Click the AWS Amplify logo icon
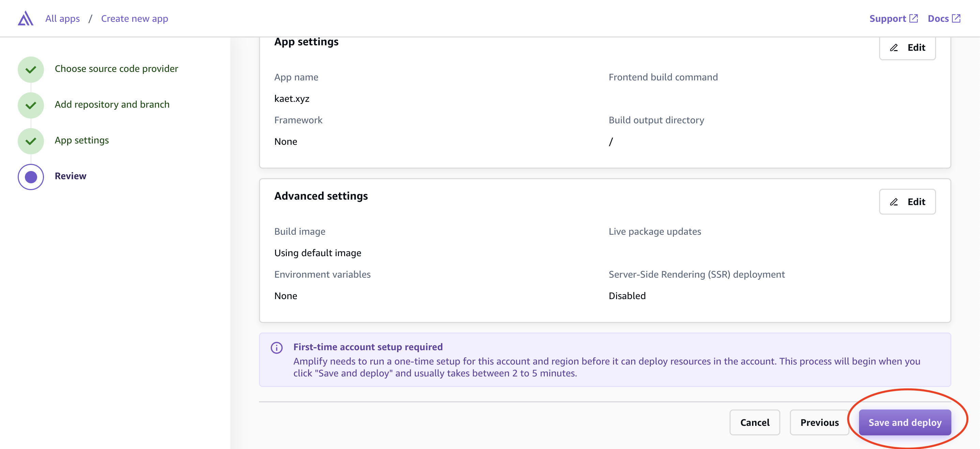Image resolution: width=980 pixels, height=449 pixels. click(x=26, y=18)
